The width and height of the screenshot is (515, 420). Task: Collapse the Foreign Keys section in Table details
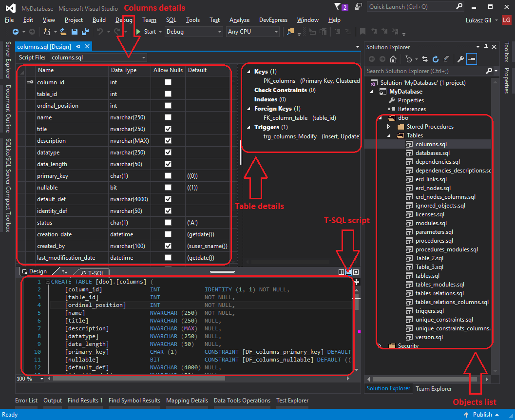tap(248, 108)
